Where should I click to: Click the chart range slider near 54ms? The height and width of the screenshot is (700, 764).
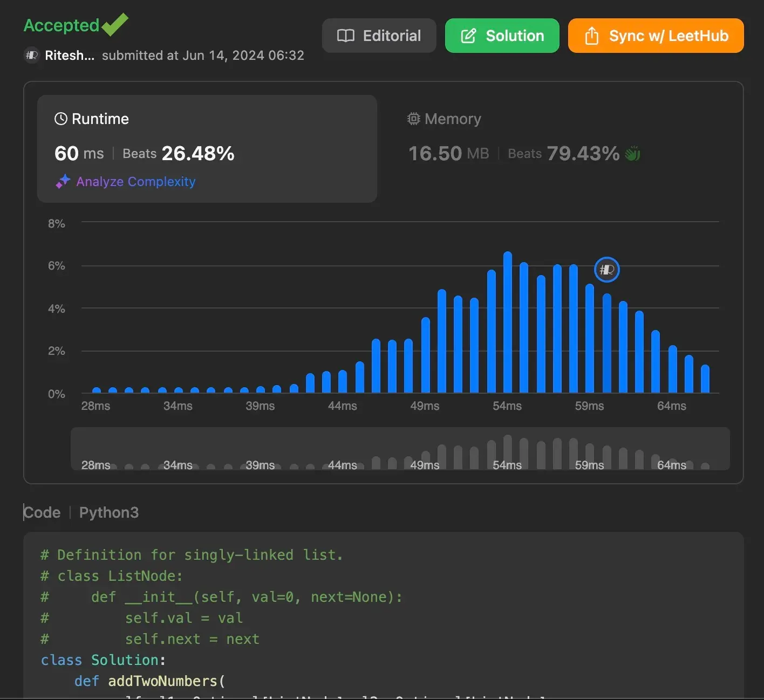coord(507,450)
